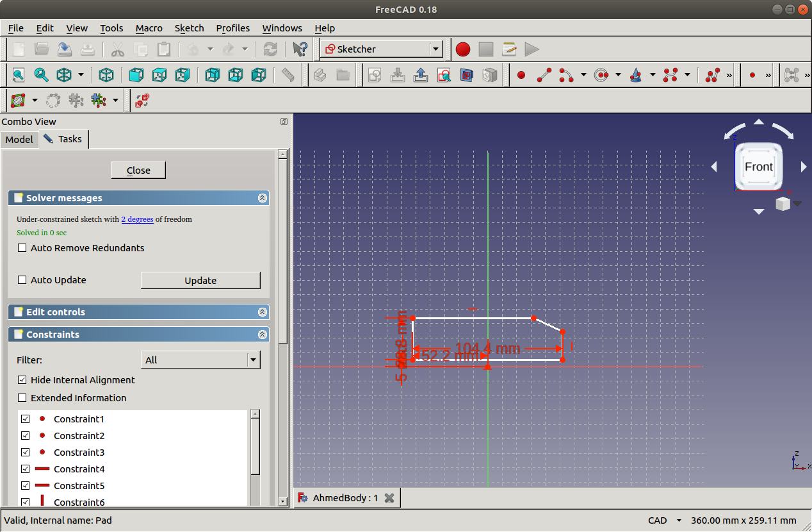Click the 2 degrees link
This screenshot has height=532, width=812.
point(137,219)
